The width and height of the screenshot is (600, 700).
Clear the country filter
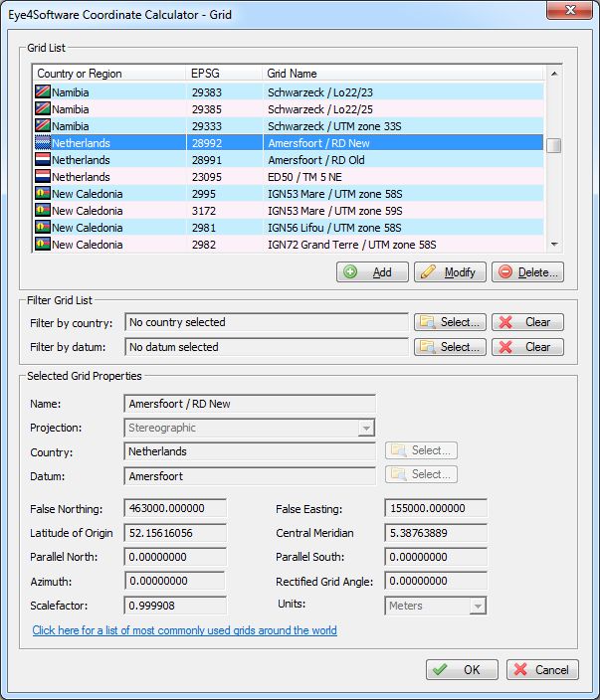pos(527,322)
